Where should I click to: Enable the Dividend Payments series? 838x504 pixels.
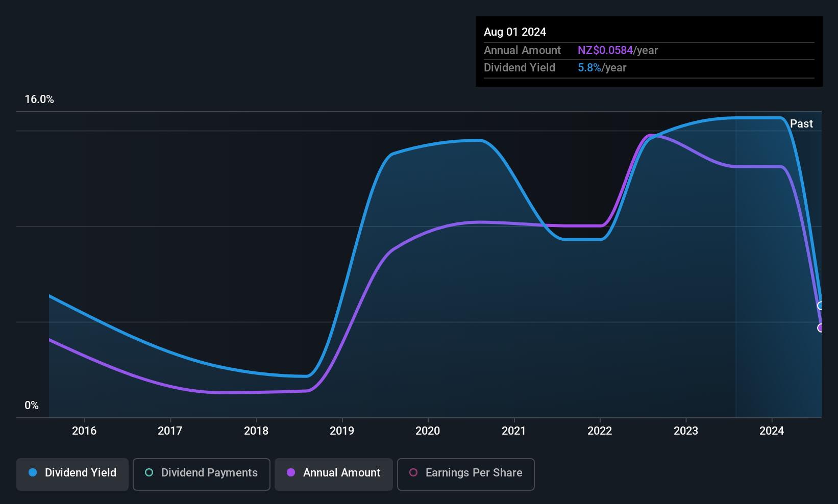click(x=202, y=474)
